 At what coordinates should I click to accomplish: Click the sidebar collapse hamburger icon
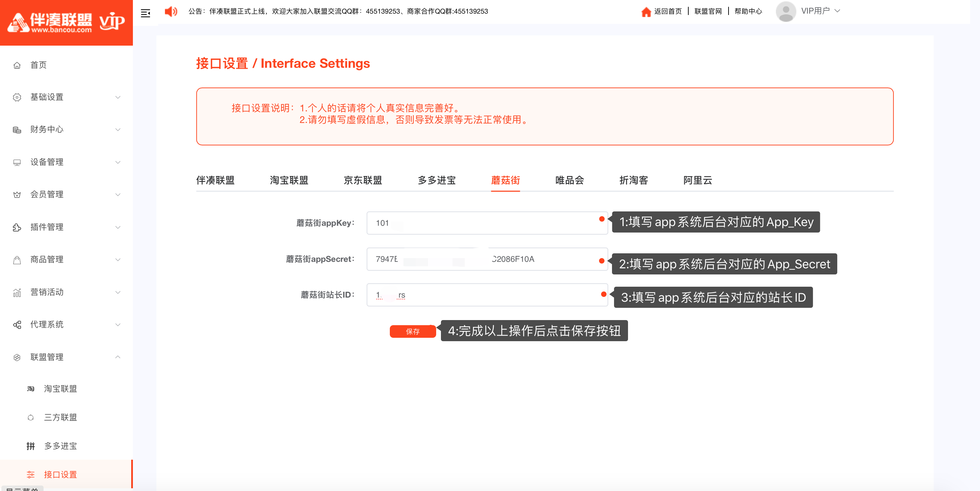coord(145,13)
